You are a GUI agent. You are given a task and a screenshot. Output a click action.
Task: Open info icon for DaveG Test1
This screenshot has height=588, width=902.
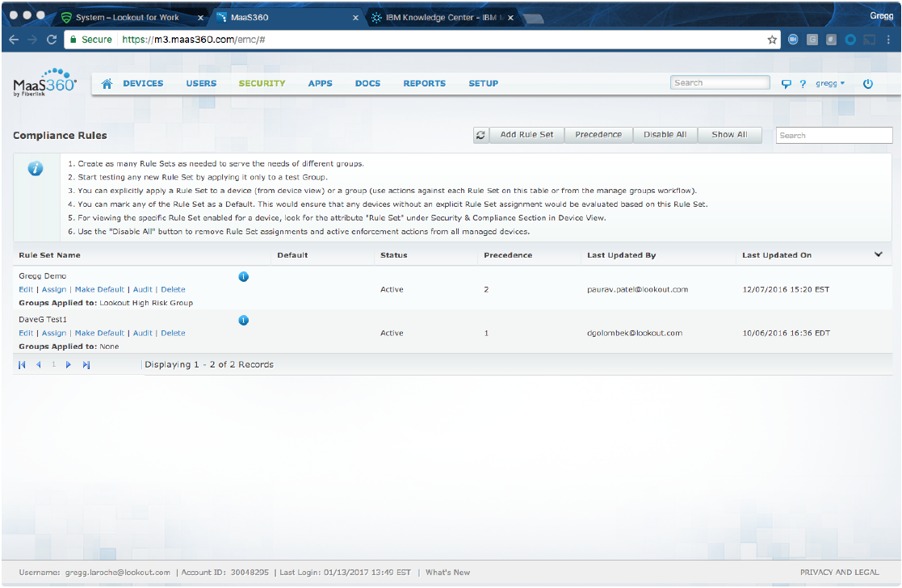[243, 321]
